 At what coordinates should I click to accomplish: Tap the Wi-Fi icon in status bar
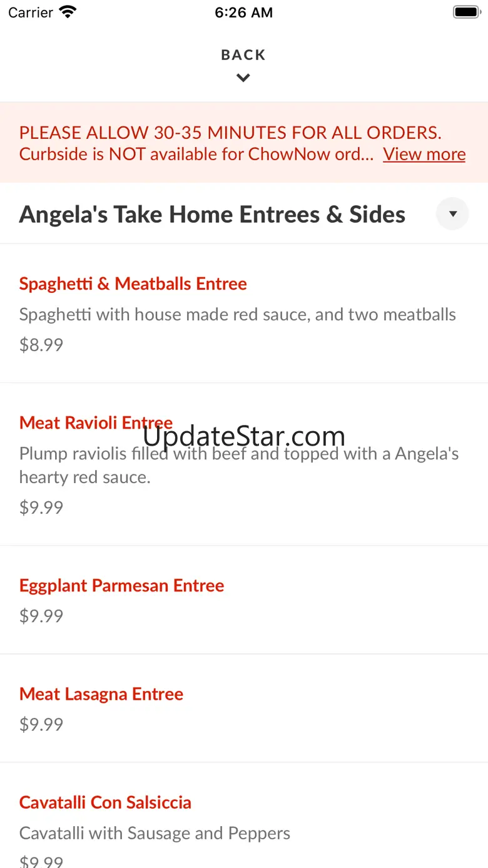coord(68,12)
